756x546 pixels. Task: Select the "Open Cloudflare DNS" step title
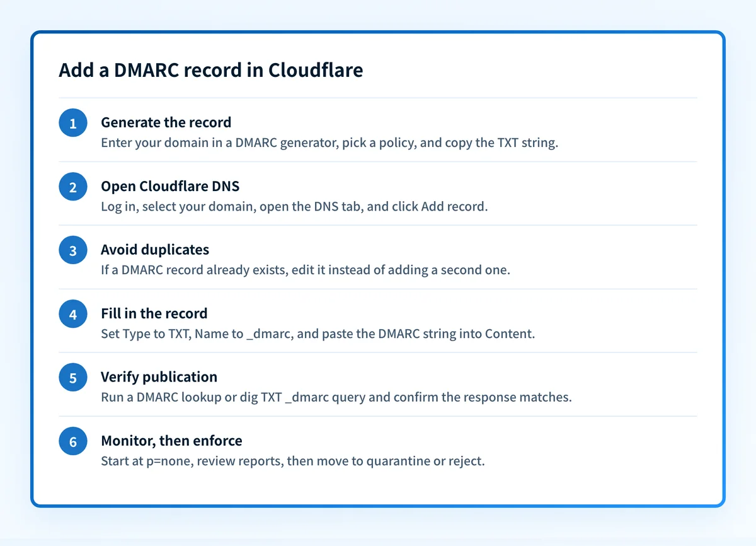tap(170, 186)
